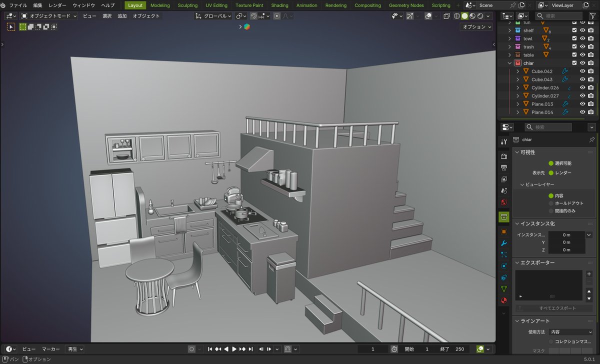Disable render camera icon for Plane.013
600x364 pixels.
coord(591,104)
